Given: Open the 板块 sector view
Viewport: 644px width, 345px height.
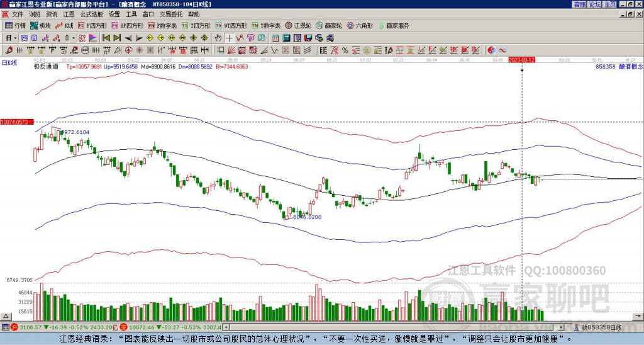Looking at the screenshot, I should pos(40,25).
